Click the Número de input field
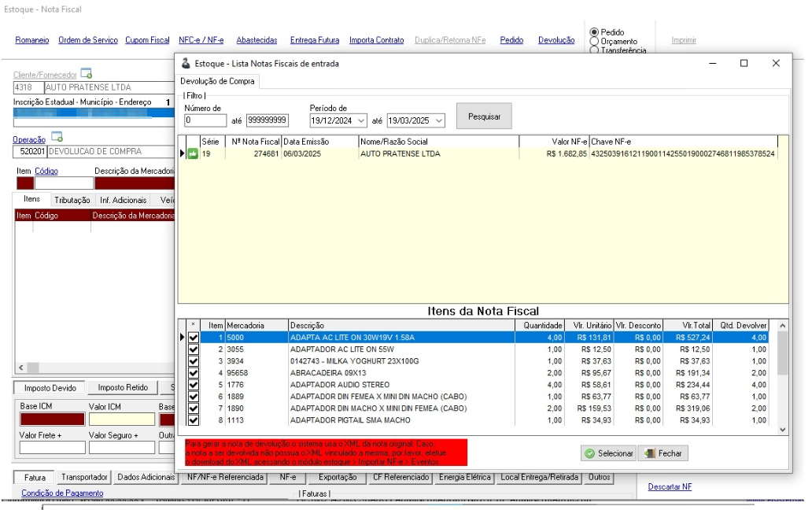Screen dimensions: 812x510 pos(205,120)
